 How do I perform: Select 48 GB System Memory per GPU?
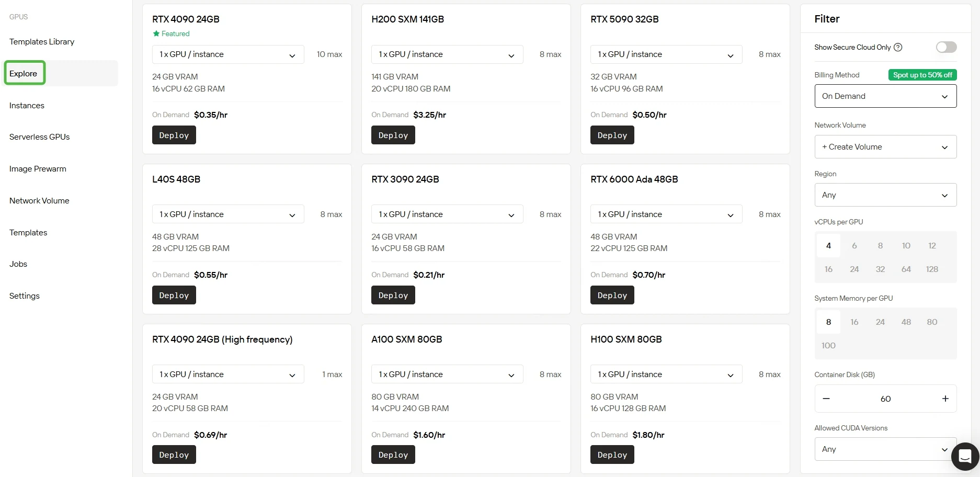(x=906, y=322)
